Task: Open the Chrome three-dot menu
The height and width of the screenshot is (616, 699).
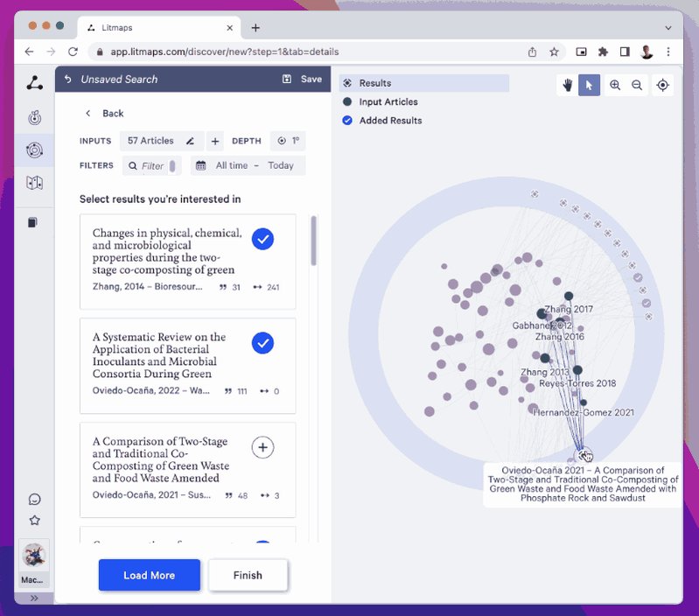Action: tap(668, 52)
